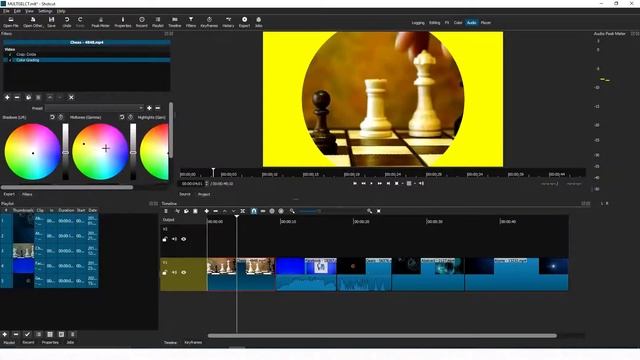Viewport: 640px width, 360px height.
Task: Reset the Midtones (Gamma) color wheel
Action: pyautogui.click(x=122, y=117)
